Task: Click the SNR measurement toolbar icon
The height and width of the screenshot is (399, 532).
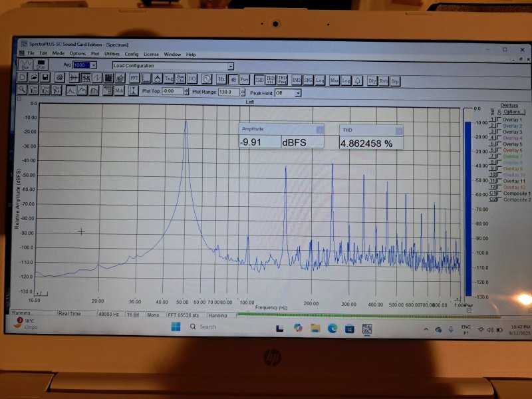Action: [308, 80]
